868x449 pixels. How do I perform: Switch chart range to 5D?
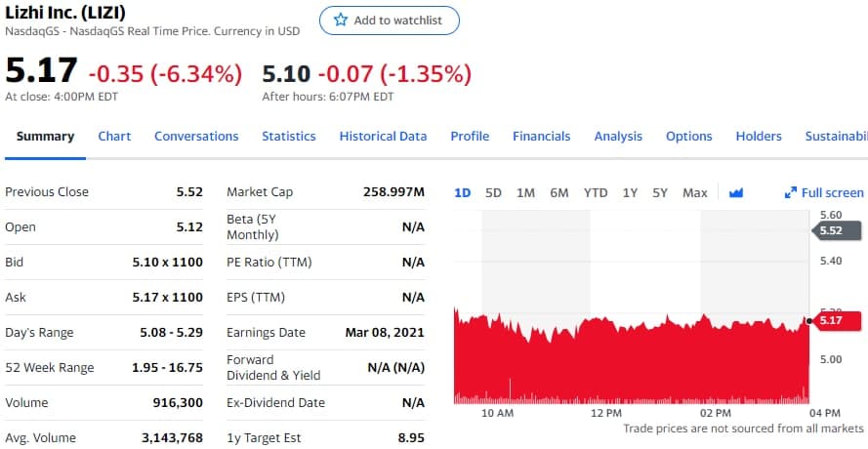click(x=493, y=193)
